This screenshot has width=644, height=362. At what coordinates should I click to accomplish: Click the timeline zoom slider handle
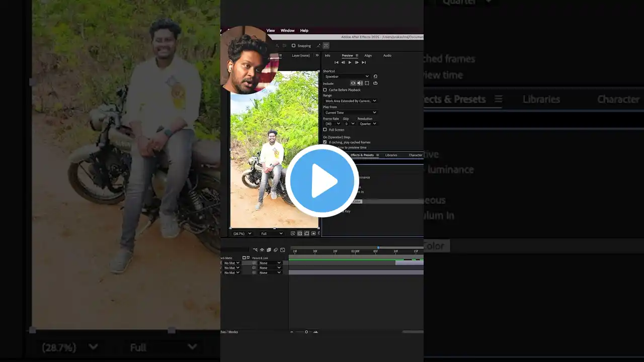pos(306,332)
